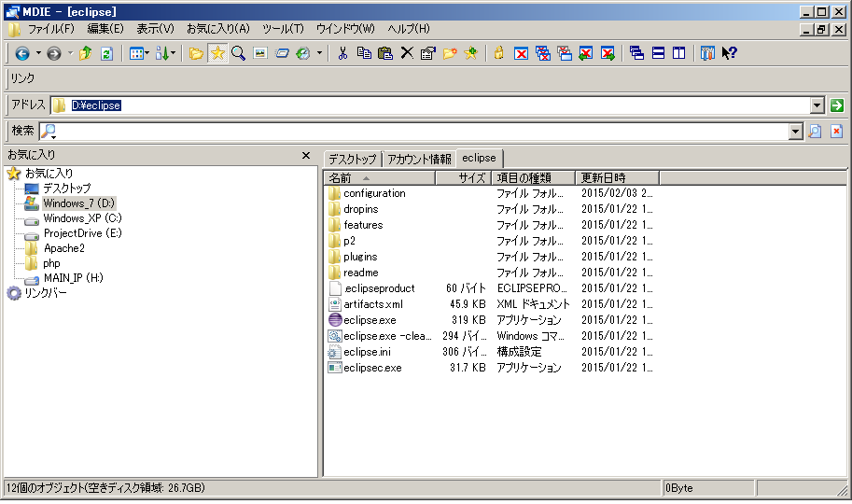Click the picture preview icon
The image size is (852, 504).
click(x=260, y=53)
